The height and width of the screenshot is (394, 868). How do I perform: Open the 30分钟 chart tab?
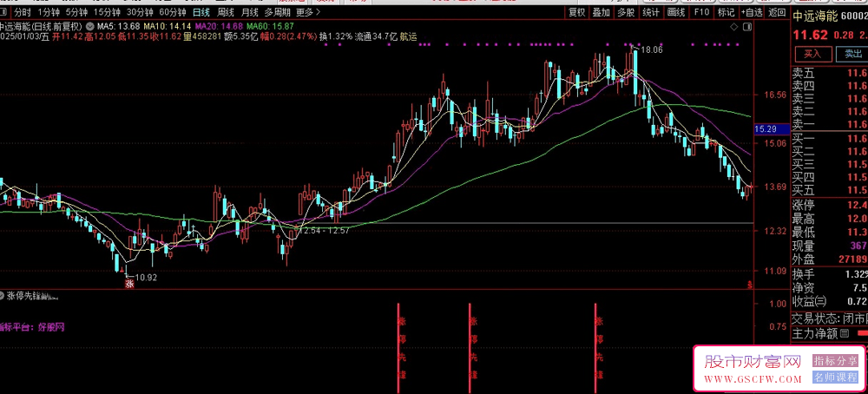[x=140, y=12]
